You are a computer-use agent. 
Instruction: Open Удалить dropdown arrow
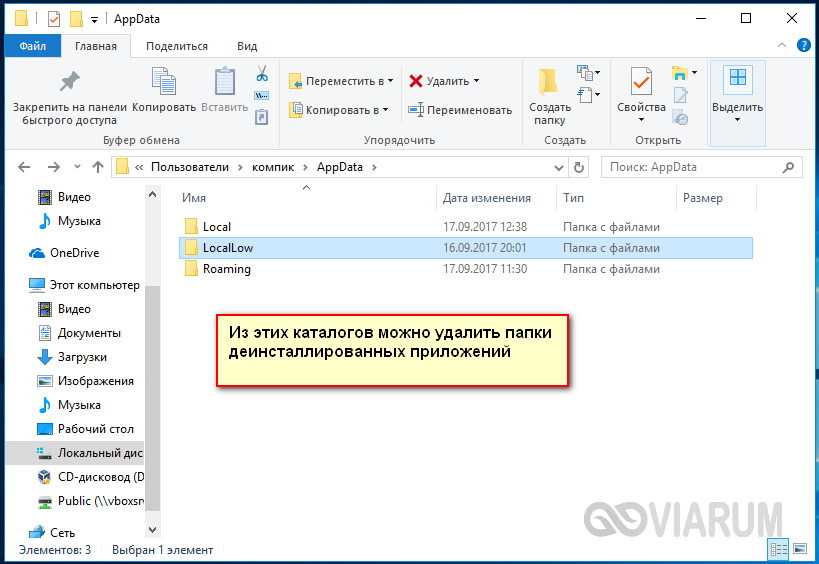point(476,81)
